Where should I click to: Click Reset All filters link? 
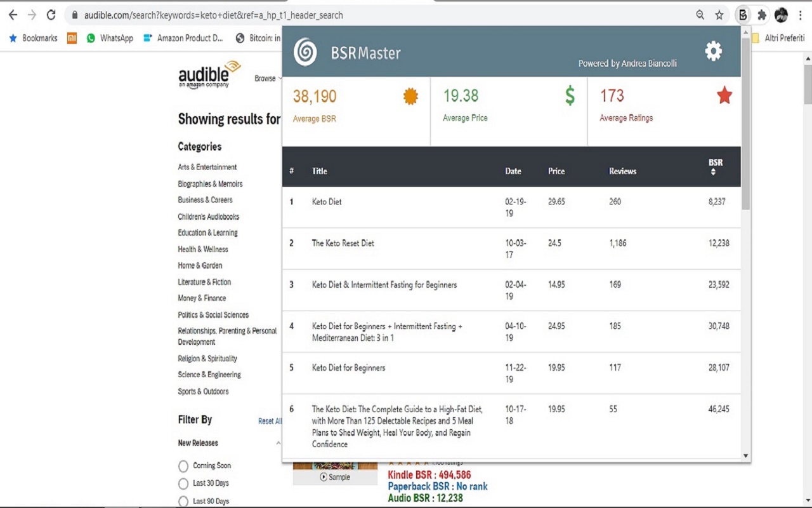point(270,421)
